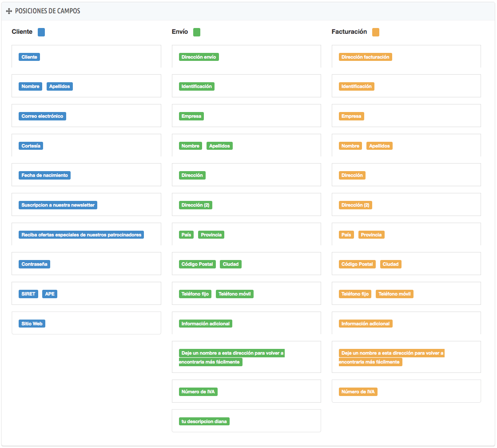This screenshot has width=497, height=448.
Task: Click the blue SIRET tag
Action: pyautogui.click(x=28, y=294)
